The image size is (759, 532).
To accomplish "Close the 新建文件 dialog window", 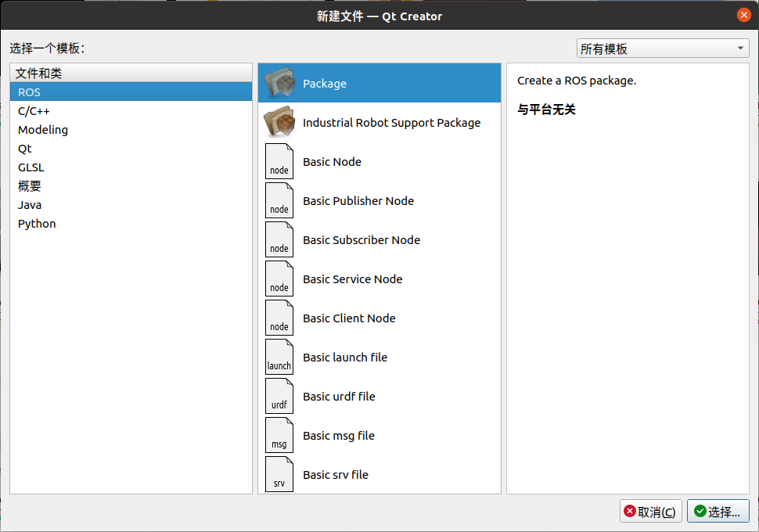I will [743, 15].
